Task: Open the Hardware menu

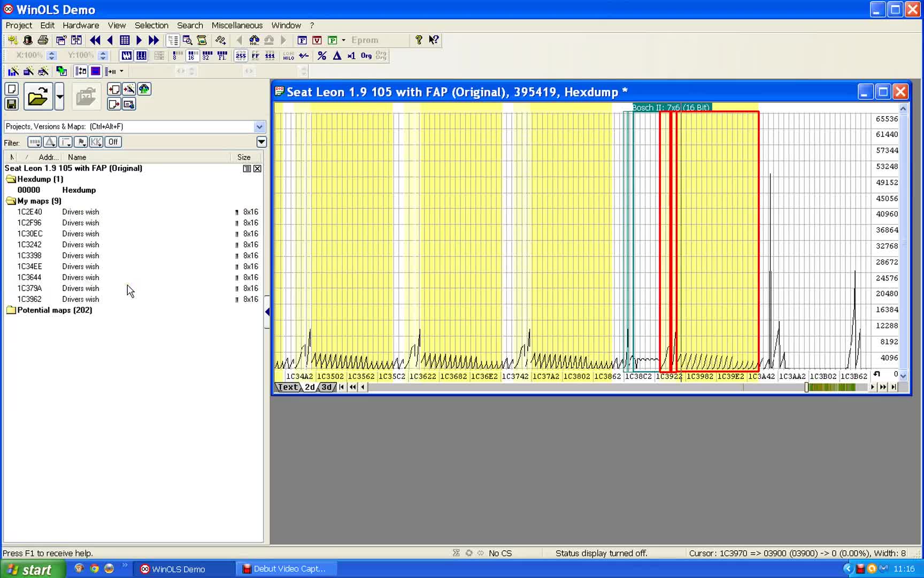Action: pos(81,25)
